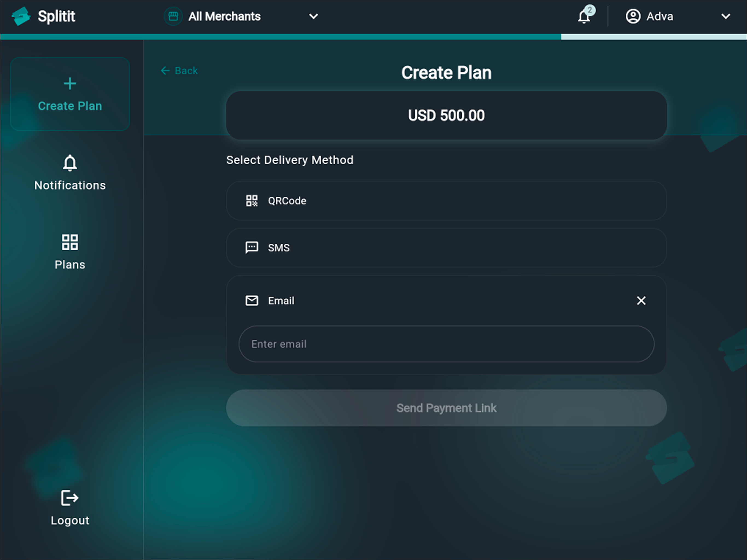
Task: Click the Email delivery method label
Action: (x=281, y=301)
